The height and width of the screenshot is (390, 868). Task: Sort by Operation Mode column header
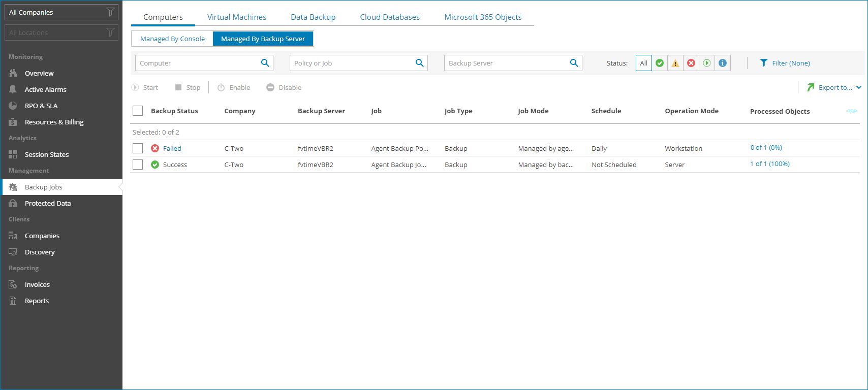coord(692,111)
